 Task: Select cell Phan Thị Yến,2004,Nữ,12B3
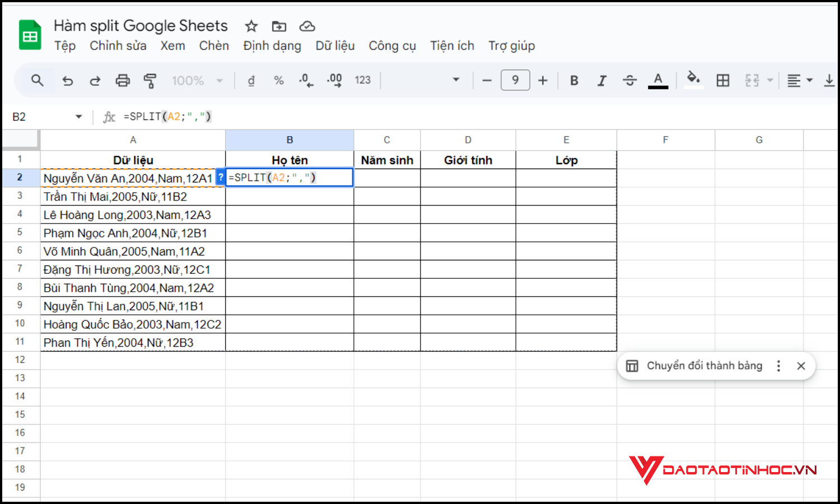coord(133,343)
